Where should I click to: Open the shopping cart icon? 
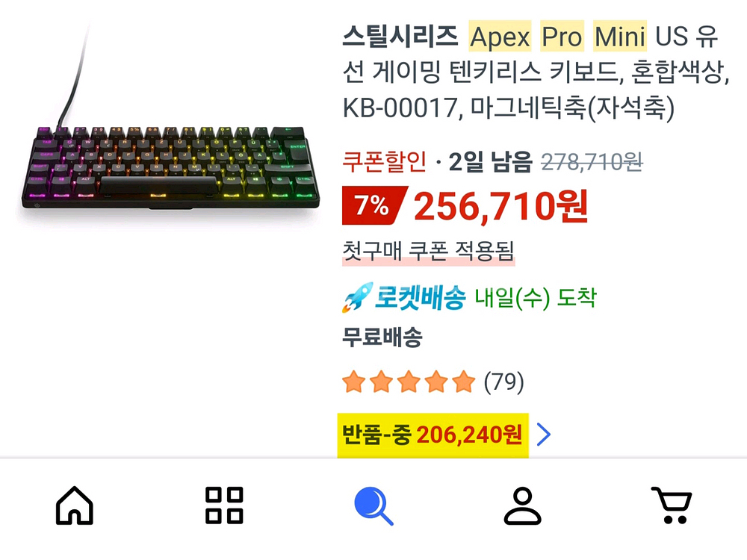(672, 505)
